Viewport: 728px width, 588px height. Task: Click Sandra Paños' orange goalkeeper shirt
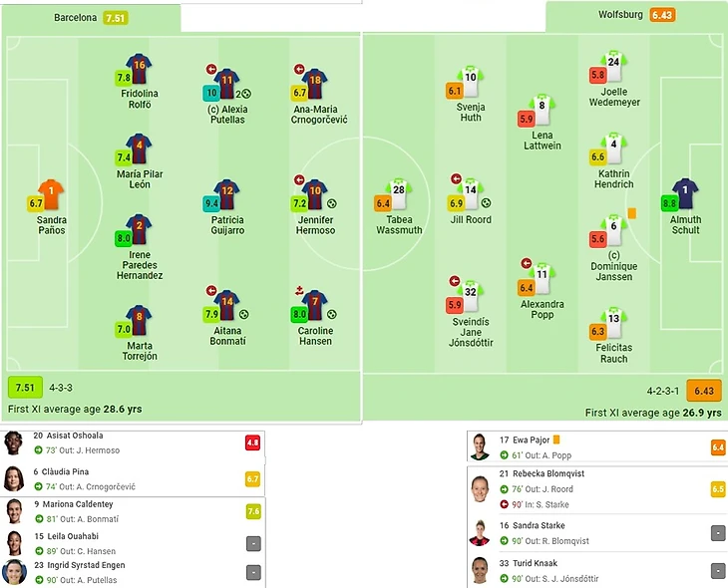pyautogui.click(x=51, y=192)
